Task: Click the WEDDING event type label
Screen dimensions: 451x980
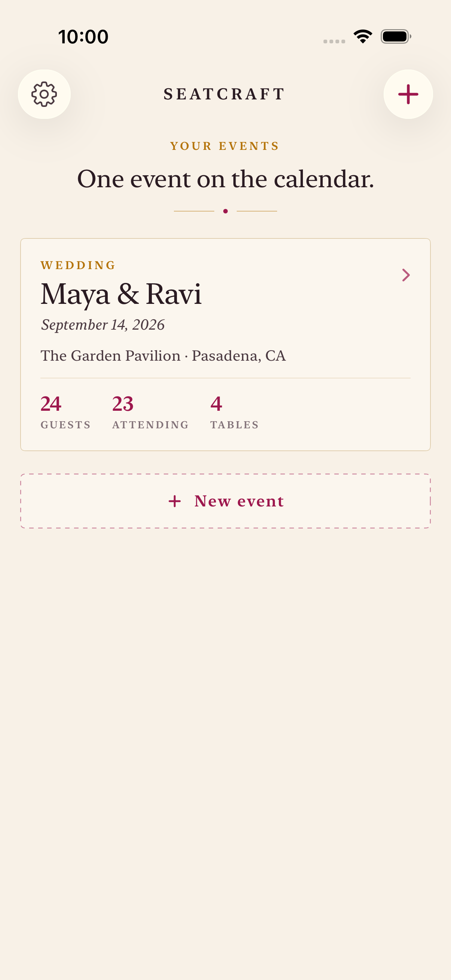Action: click(x=78, y=265)
